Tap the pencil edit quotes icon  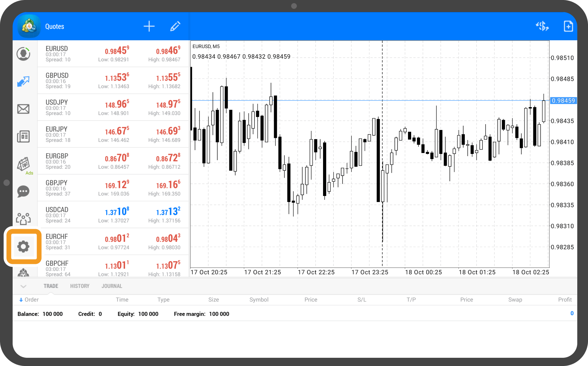pyautogui.click(x=175, y=26)
